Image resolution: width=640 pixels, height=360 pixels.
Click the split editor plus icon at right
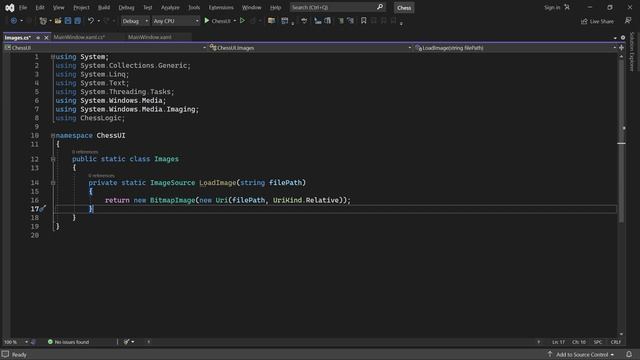coord(621,48)
